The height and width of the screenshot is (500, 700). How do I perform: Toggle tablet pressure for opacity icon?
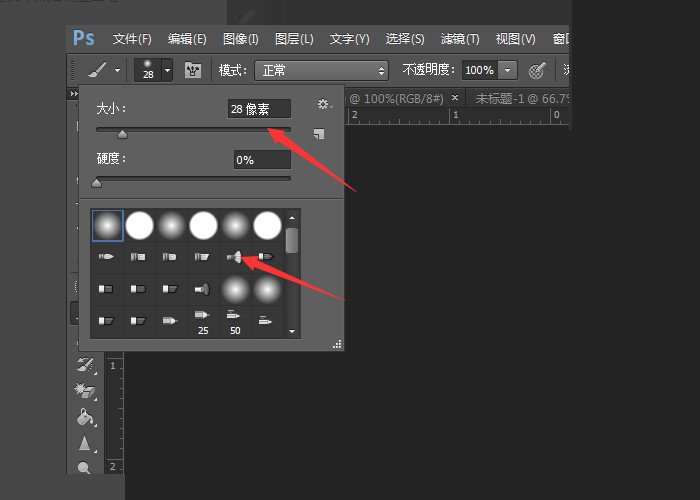tap(537, 70)
